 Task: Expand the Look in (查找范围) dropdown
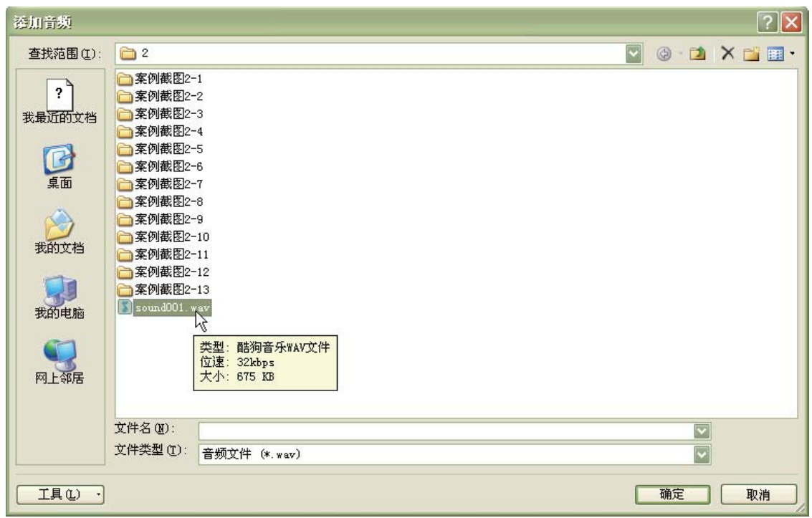634,53
